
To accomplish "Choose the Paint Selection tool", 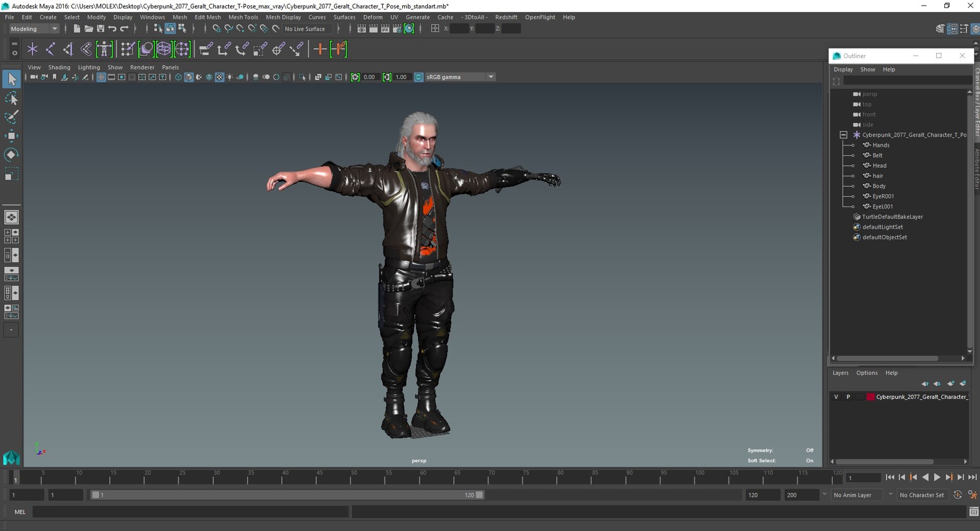I will click(x=11, y=117).
